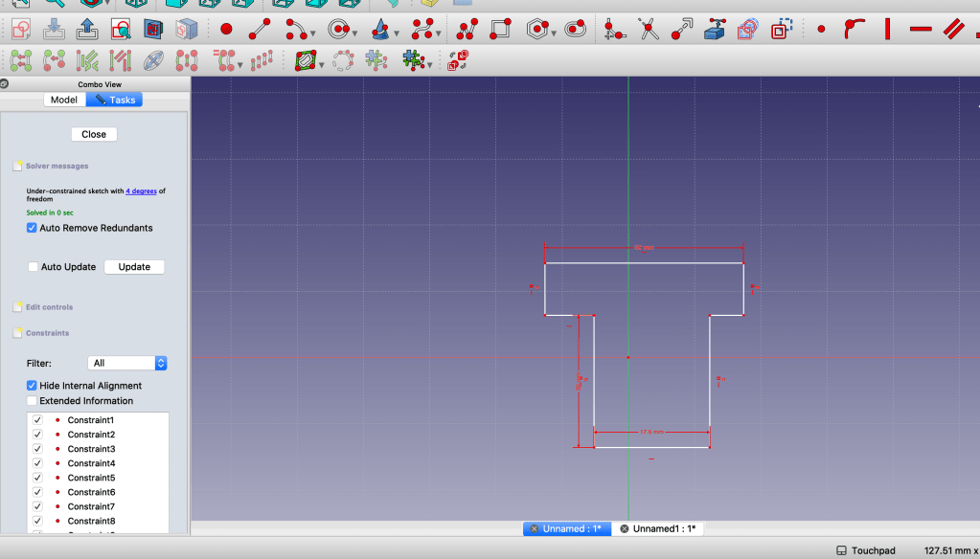Open the Create Arc dropdown arrow
The image size is (980, 559).
click(314, 34)
